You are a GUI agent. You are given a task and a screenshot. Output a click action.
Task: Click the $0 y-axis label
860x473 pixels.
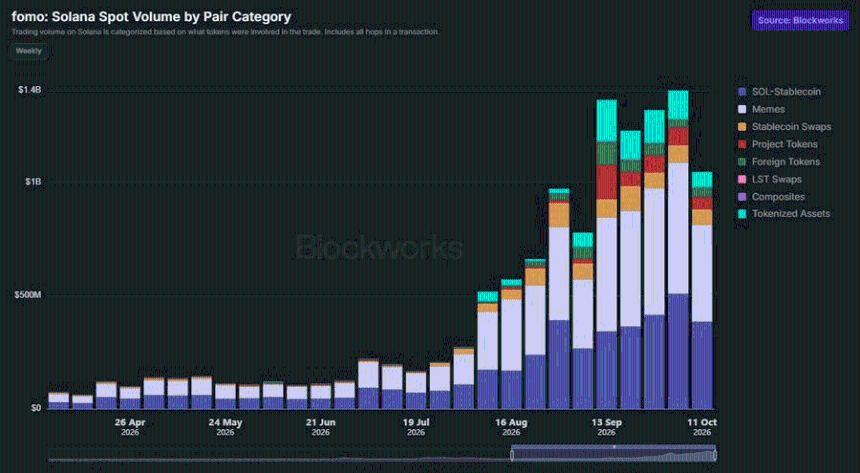point(35,408)
